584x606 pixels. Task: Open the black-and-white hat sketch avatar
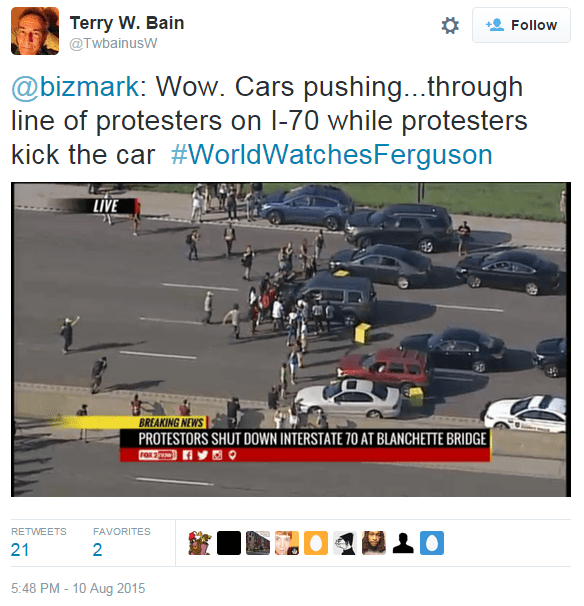point(345,543)
